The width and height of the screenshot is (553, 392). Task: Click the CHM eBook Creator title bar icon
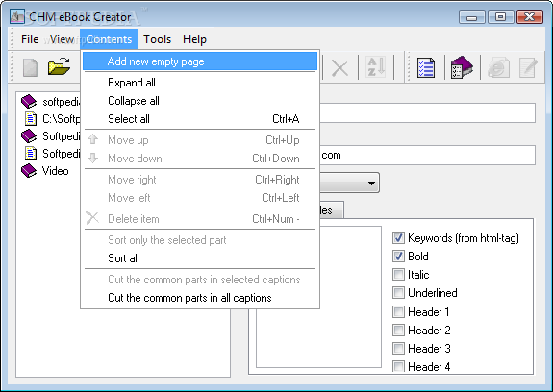point(17,17)
